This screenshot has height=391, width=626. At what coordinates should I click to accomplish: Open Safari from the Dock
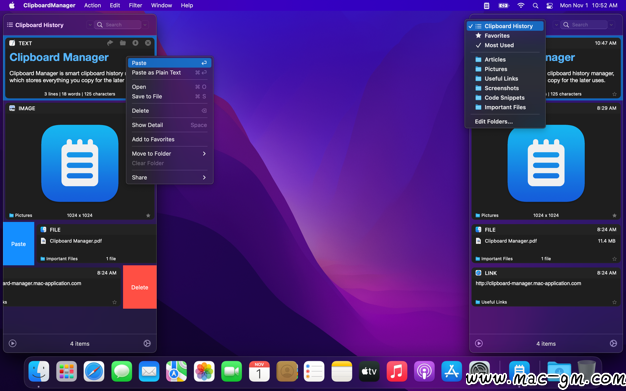coord(94,371)
